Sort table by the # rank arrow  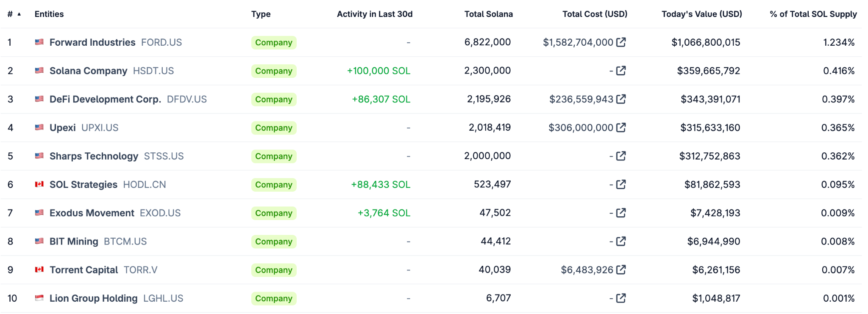pos(19,14)
